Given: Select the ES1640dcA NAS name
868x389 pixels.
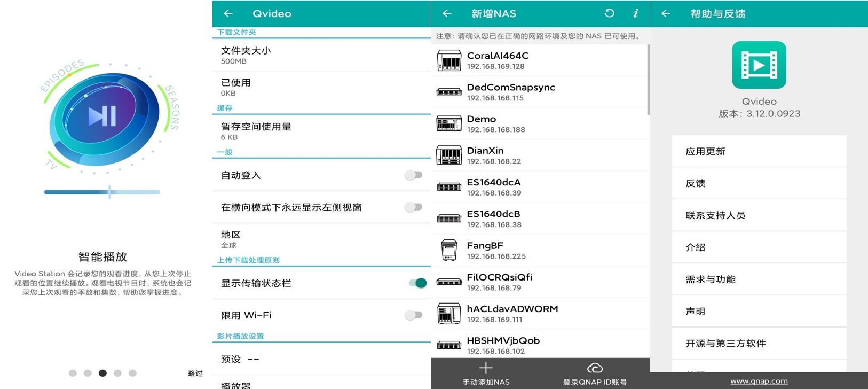Looking at the screenshot, I should pyautogui.click(x=494, y=182).
